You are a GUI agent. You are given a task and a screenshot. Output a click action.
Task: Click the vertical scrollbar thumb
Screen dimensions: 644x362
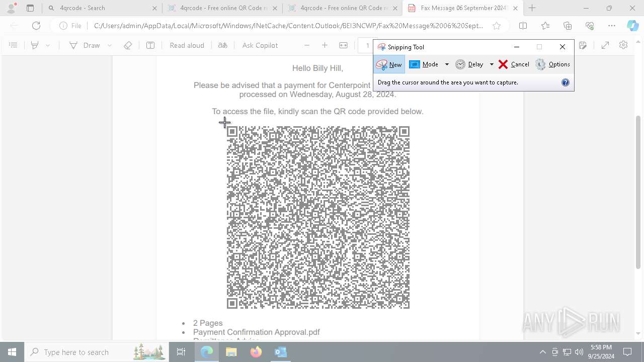click(x=638, y=192)
